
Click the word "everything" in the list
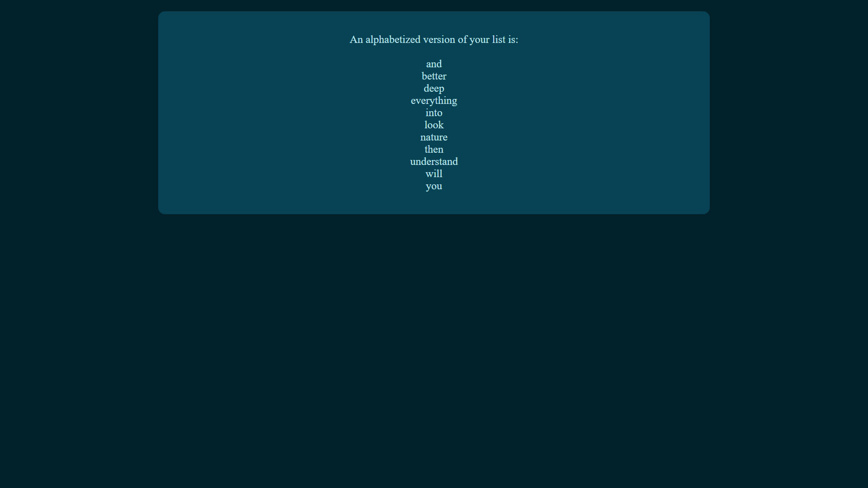[x=434, y=100]
